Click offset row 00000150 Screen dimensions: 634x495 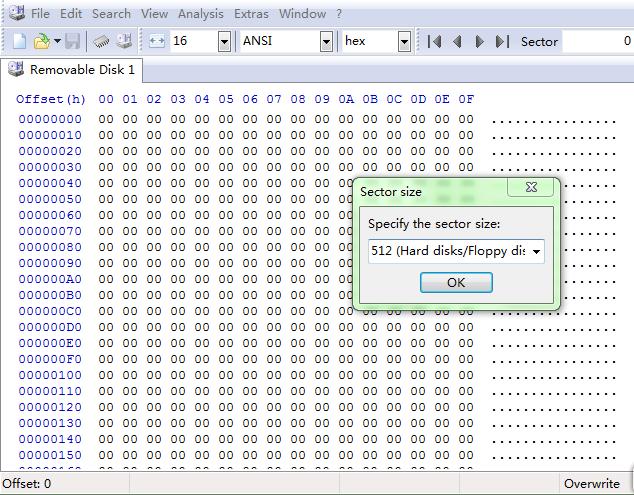click(50, 455)
